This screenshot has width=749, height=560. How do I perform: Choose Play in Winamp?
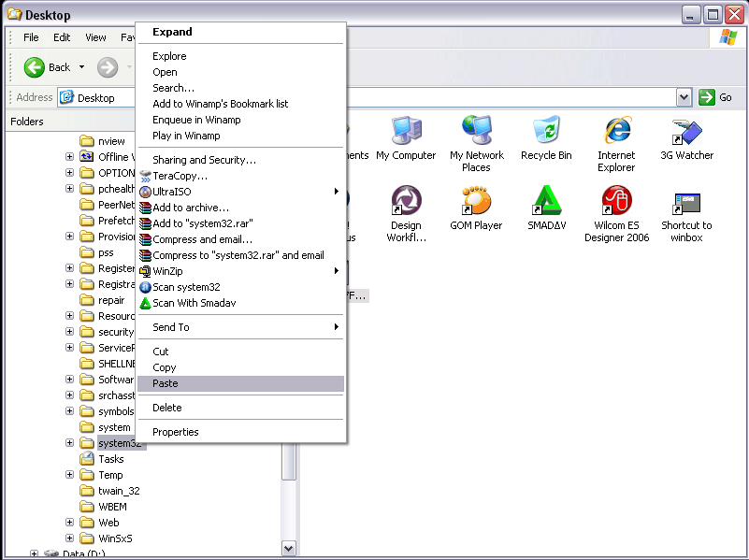coord(240,136)
